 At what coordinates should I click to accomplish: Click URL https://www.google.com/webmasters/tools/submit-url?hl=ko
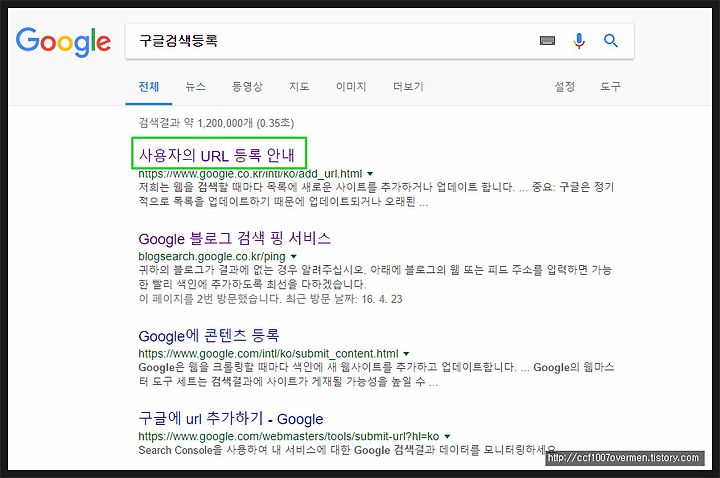tap(288, 436)
